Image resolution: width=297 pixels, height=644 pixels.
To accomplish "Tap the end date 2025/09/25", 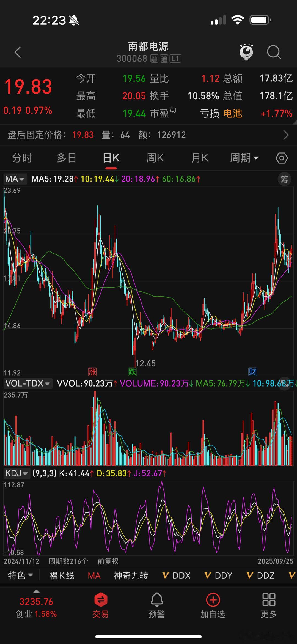I will tap(276, 561).
